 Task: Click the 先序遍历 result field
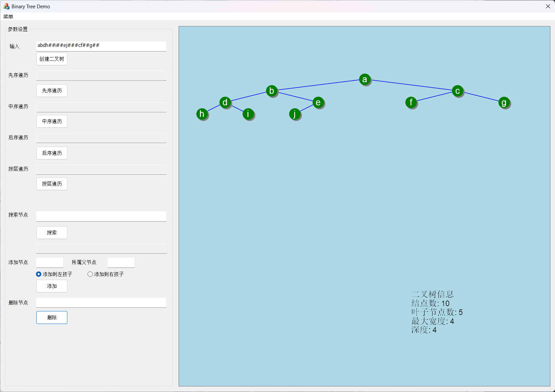(x=101, y=75)
